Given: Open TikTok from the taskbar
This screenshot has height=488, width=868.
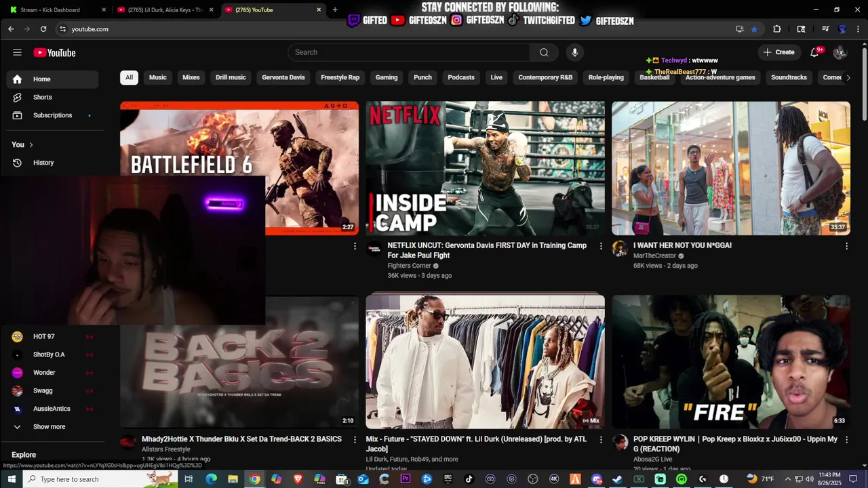Looking at the screenshot, I should click(469, 479).
